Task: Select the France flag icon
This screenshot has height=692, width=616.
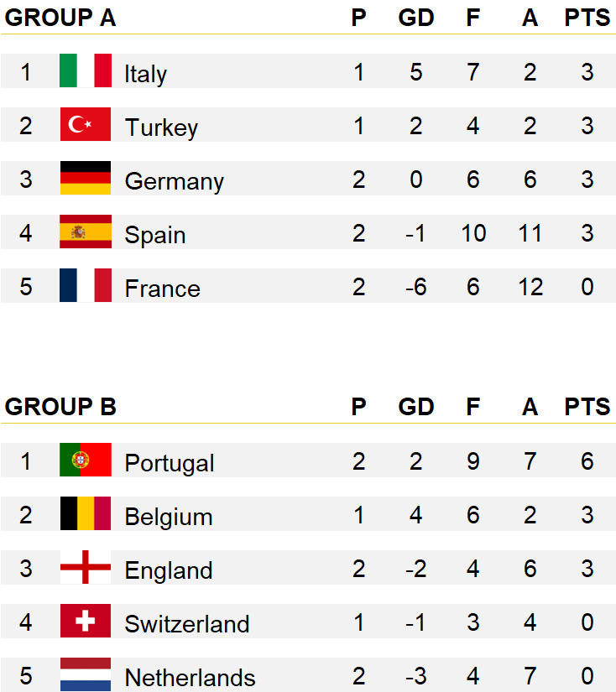Action: [x=86, y=285]
